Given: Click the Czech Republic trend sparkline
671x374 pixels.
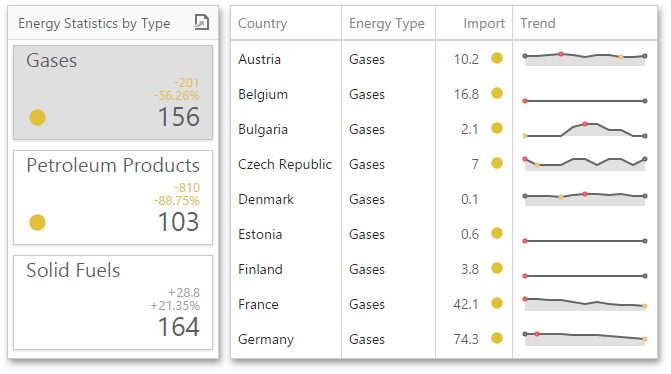Looking at the screenshot, I should click(585, 164).
